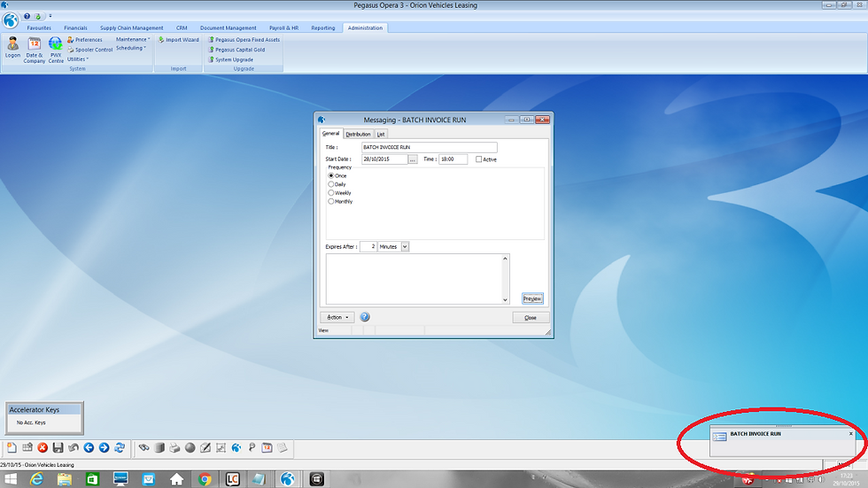Open Date & Company settings
The image size is (868, 488).
(35, 50)
